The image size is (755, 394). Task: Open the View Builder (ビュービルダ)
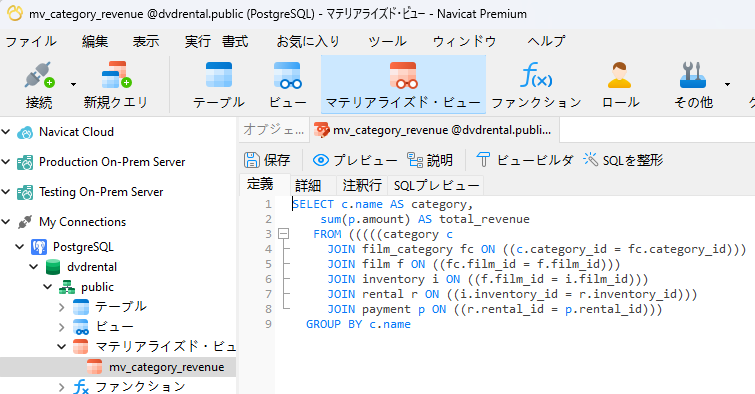[524, 160]
